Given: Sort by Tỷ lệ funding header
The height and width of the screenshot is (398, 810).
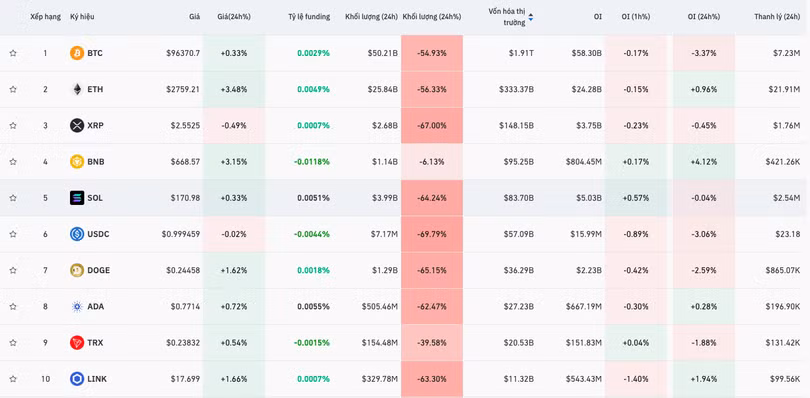Looking at the screenshot, I should coord(309,17).
